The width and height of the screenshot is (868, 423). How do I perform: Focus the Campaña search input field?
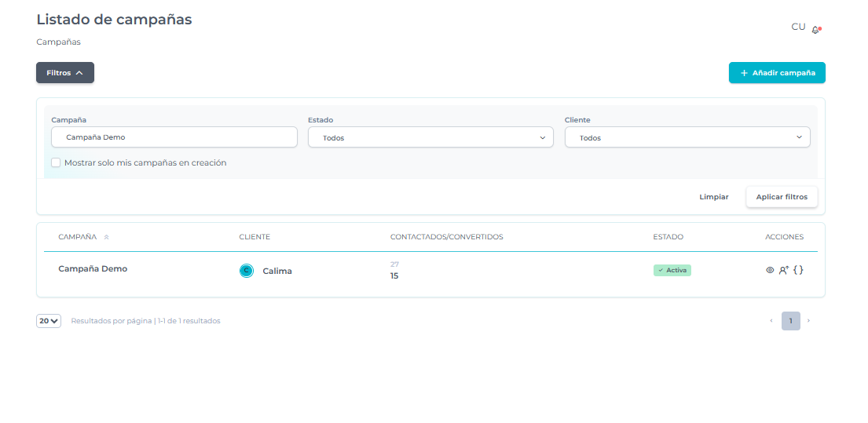(174, 137)
